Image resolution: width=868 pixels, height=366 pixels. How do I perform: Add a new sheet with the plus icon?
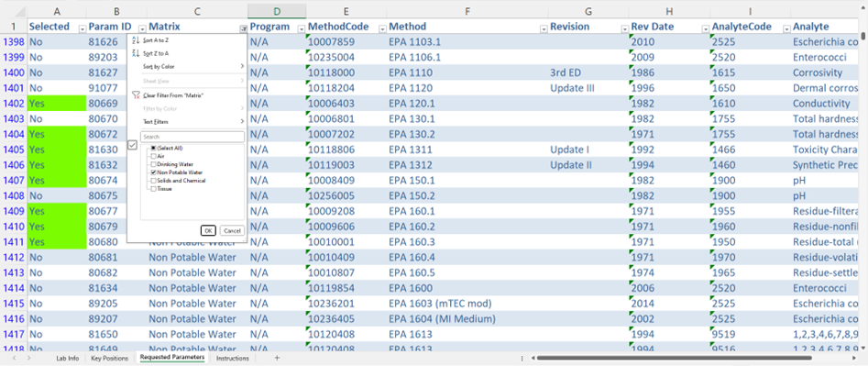pyautogui.click(x=278, y=358)
